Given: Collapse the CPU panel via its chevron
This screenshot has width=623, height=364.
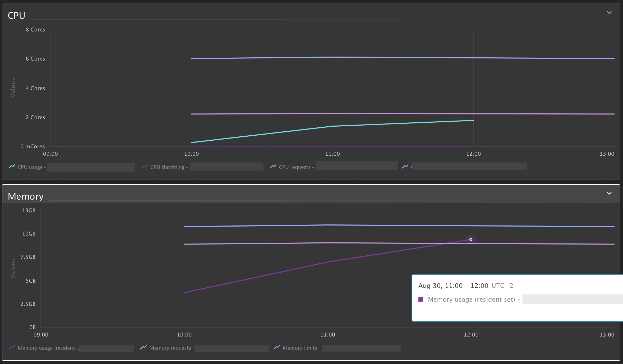Looking at the screenshot, I should click(609, 12).
